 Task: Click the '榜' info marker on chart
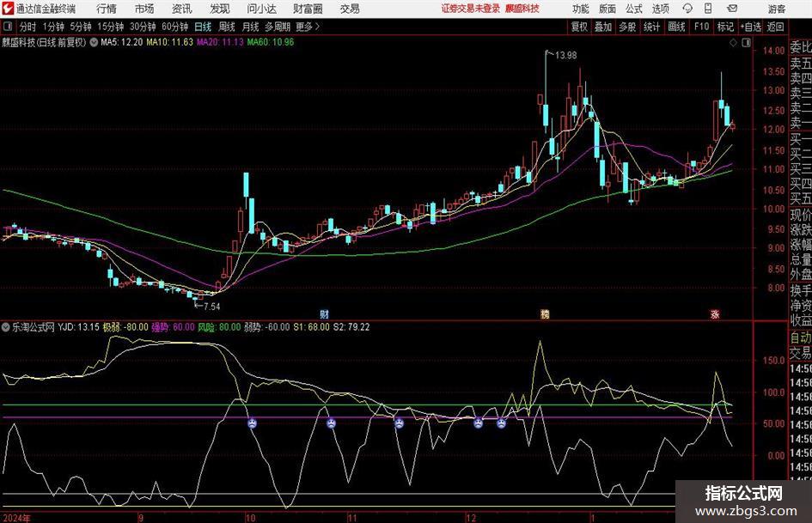click(544, 313)
